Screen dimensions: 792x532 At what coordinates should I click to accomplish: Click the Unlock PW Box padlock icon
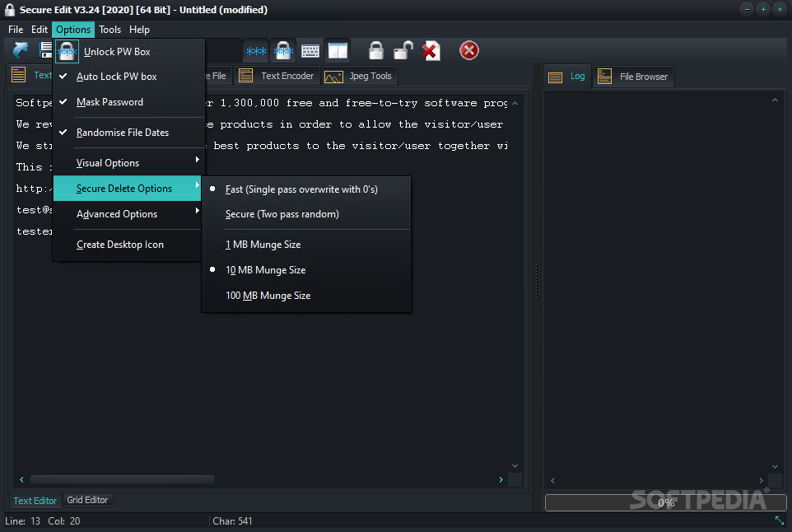point(67,52)
